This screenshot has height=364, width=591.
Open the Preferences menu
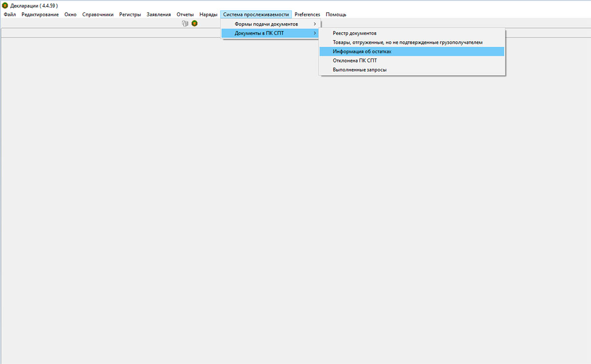coord(307,14)
